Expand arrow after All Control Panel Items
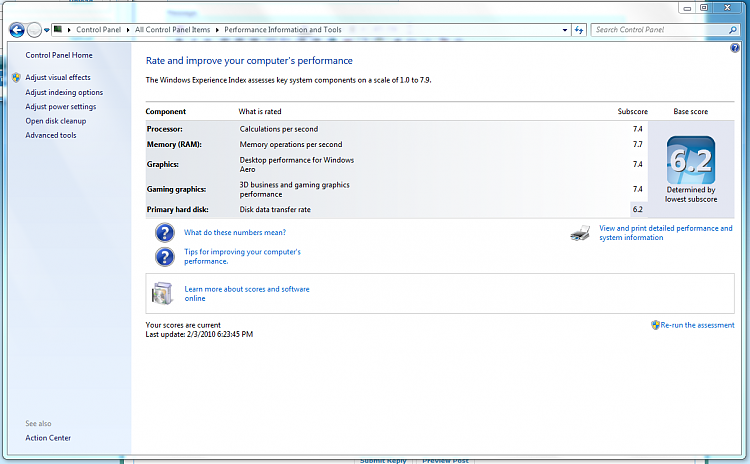The height and width of the screenshot is (464, 750). coord(217,30)
